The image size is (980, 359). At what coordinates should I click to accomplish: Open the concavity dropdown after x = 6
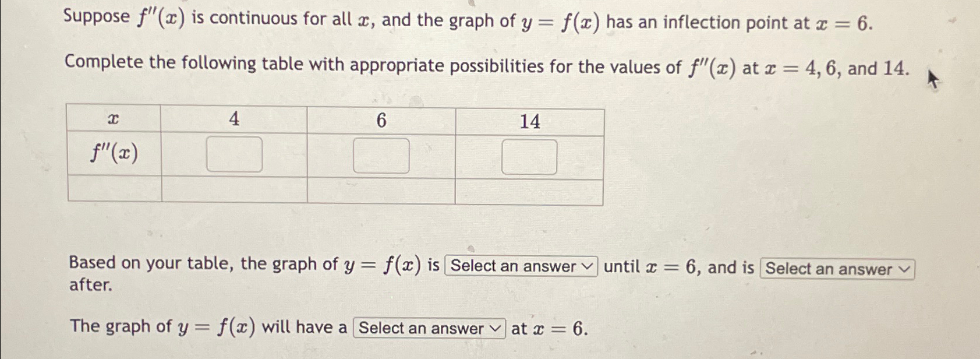coord(837,269)
